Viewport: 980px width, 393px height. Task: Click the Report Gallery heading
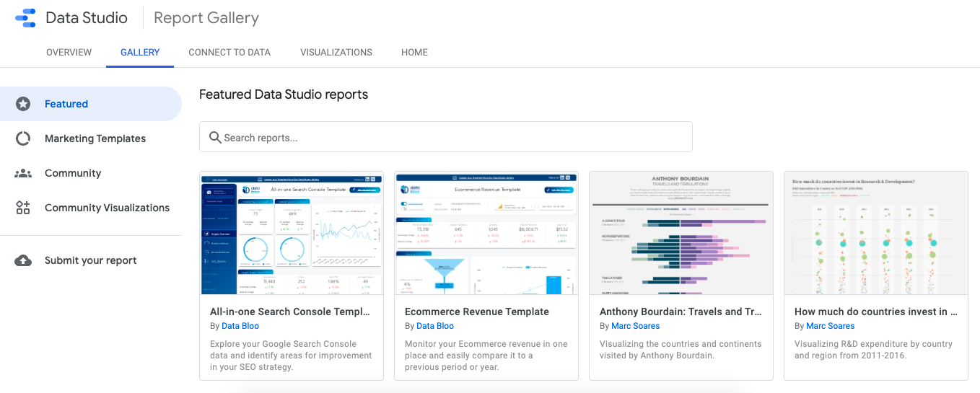point(206,18)
